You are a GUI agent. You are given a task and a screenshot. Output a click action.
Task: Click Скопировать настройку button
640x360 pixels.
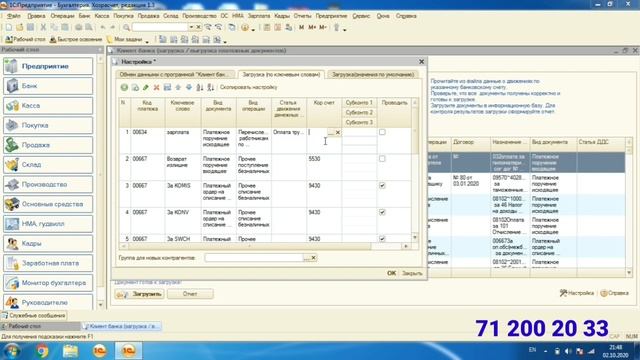point(248,87)
